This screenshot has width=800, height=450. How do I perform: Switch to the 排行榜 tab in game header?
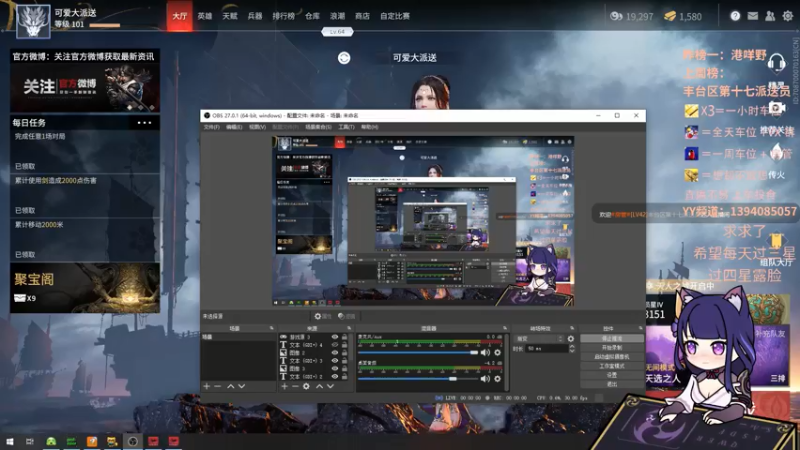point(283,16)
